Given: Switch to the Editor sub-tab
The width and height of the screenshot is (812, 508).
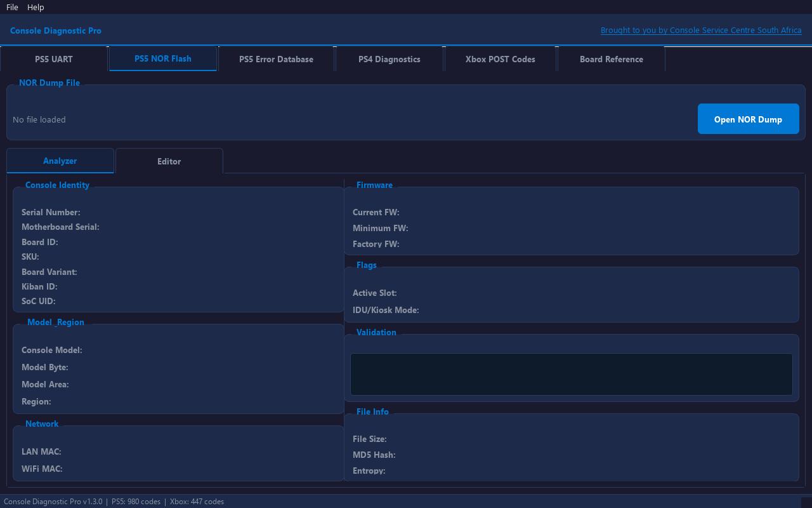Looking at the screenshot, I should tap(169, 161).
